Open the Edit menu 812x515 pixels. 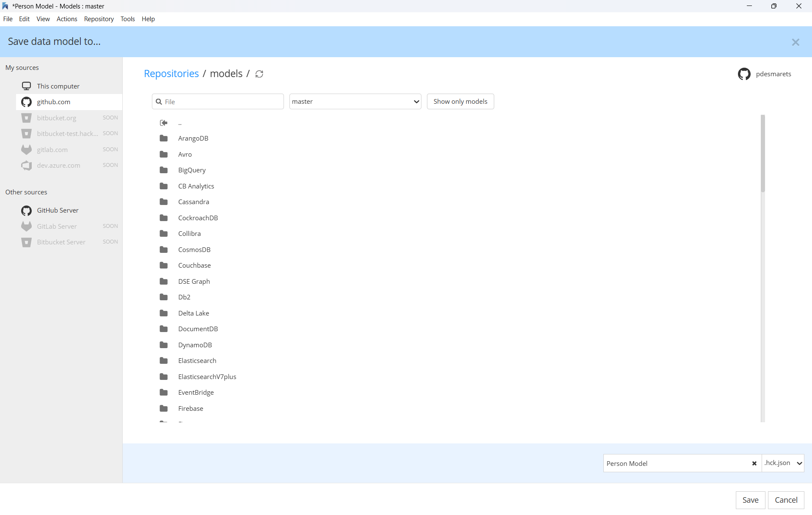[25, 19]
